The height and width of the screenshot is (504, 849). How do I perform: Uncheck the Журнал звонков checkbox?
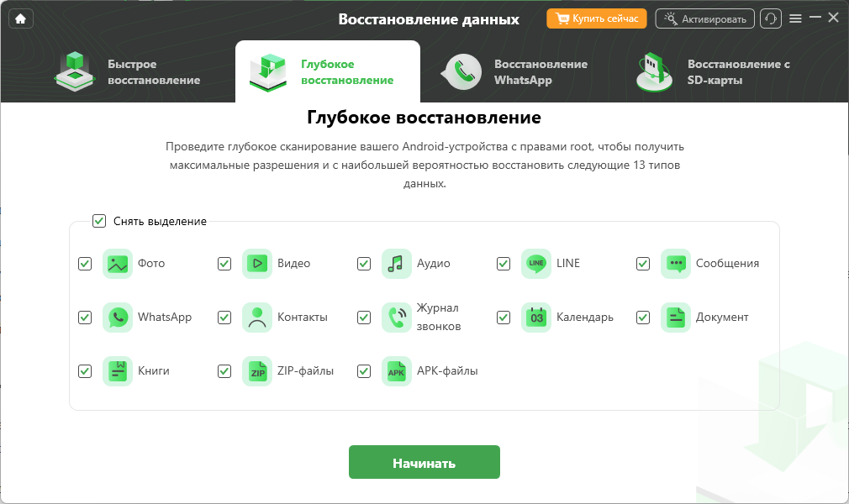pyautogui.click(x=364, y=318)
